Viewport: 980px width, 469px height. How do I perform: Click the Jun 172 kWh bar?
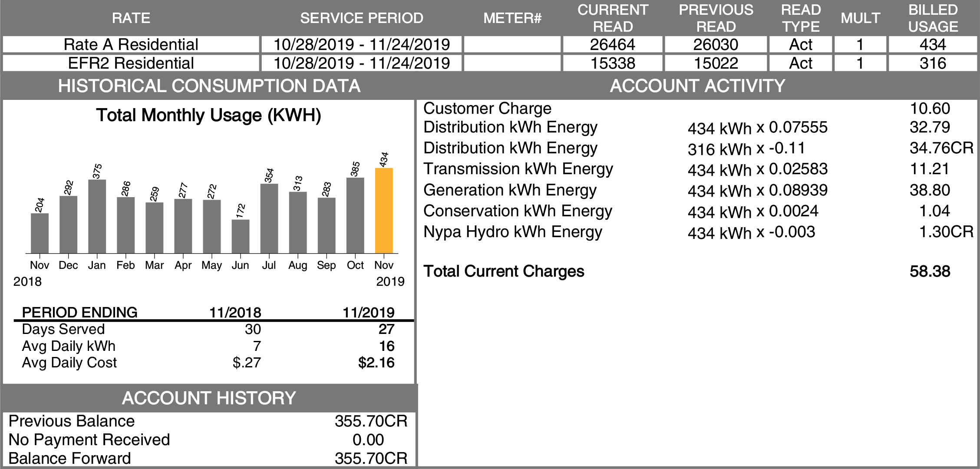(x=241, y=236)
